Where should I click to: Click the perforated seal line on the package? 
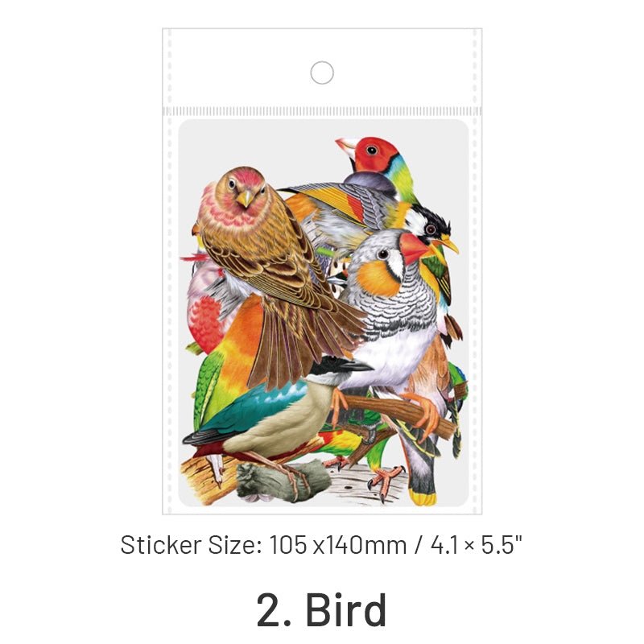[x=322, y=111]
